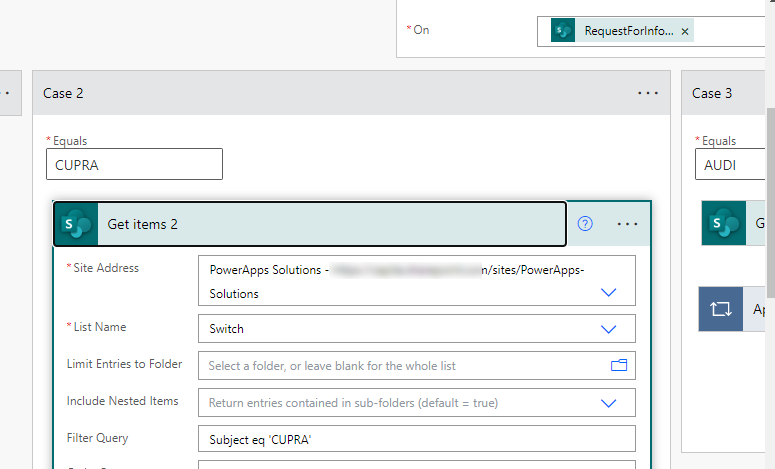Open Get items 2 ellipsis menu
775x469 pixels.
627,224
